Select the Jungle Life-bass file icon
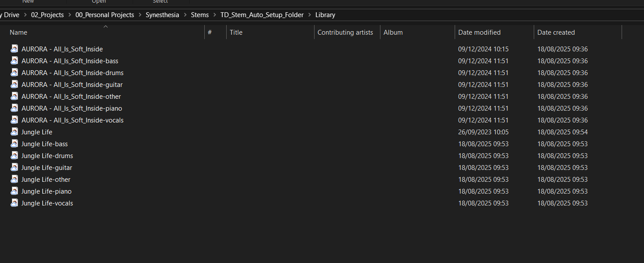Viewport: 644px width, 263px height. pyautogui.click(x=14, y=144)
